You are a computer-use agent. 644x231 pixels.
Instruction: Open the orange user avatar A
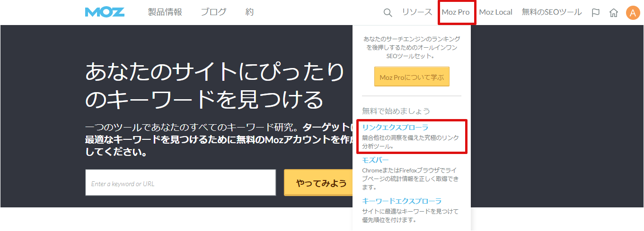tap(633, 13)
